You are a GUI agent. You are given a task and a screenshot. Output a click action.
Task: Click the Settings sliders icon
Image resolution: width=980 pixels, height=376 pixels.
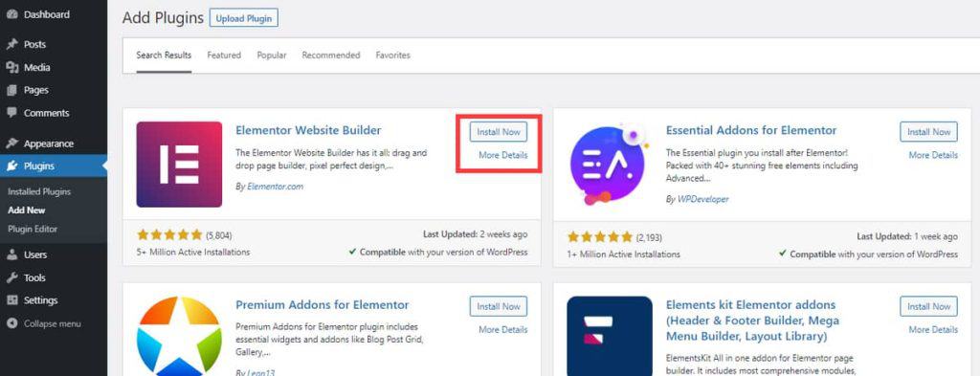[11, 300]
